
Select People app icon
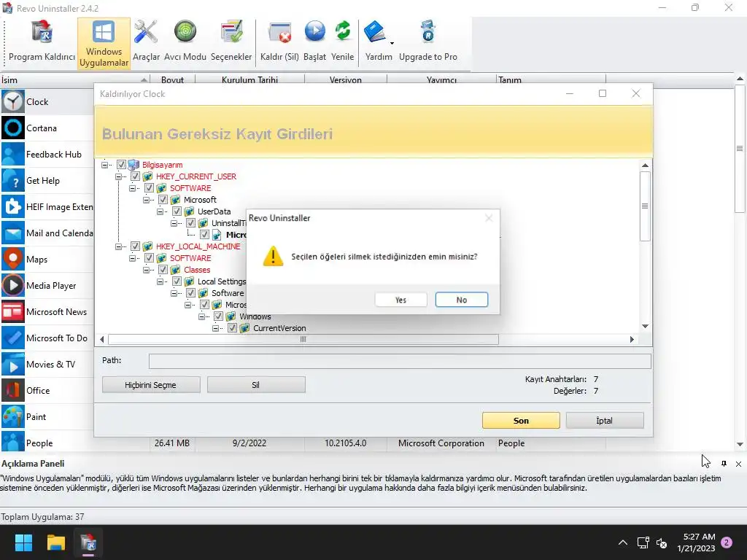click(13, 443)
